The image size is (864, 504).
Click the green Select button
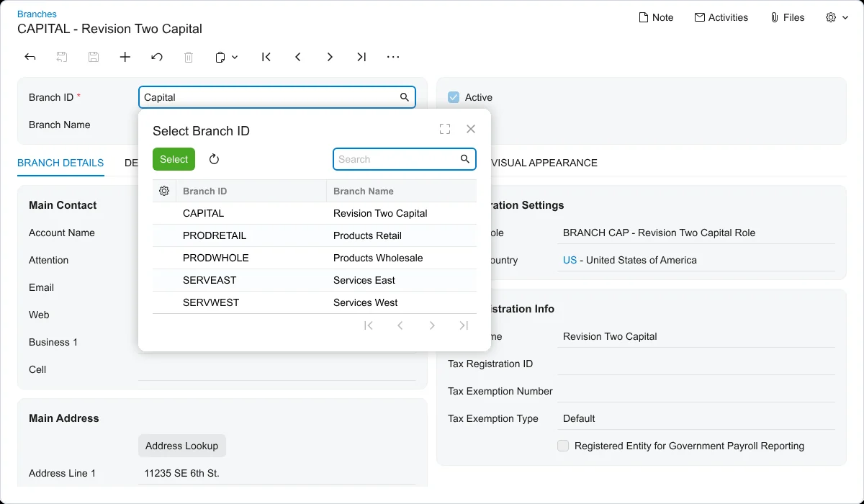point(174,159)
